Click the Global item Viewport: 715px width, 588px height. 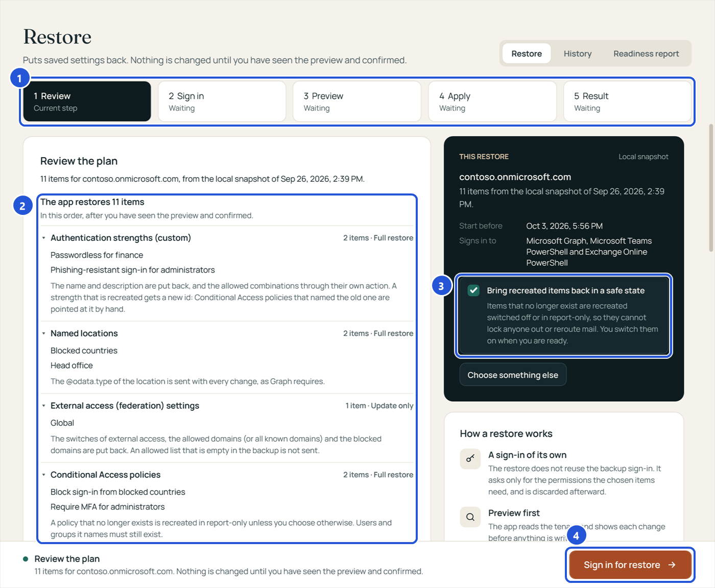coord(62,423)
